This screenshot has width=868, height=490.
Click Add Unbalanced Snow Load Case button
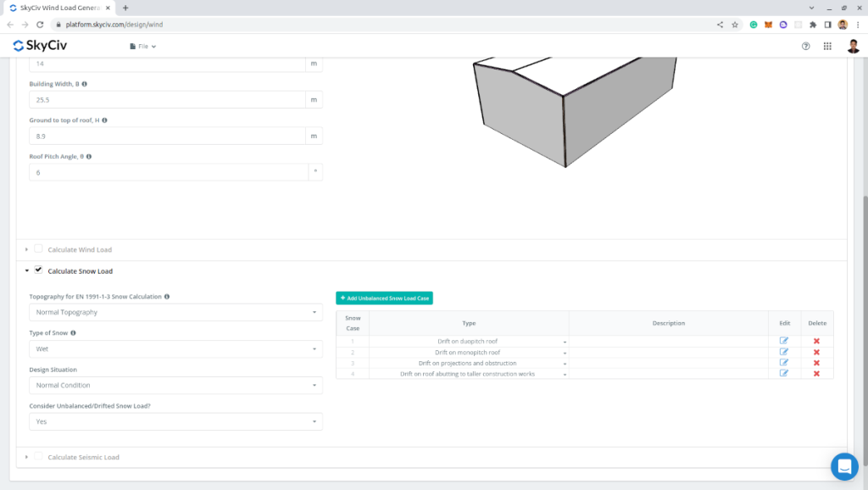[384, 298]
